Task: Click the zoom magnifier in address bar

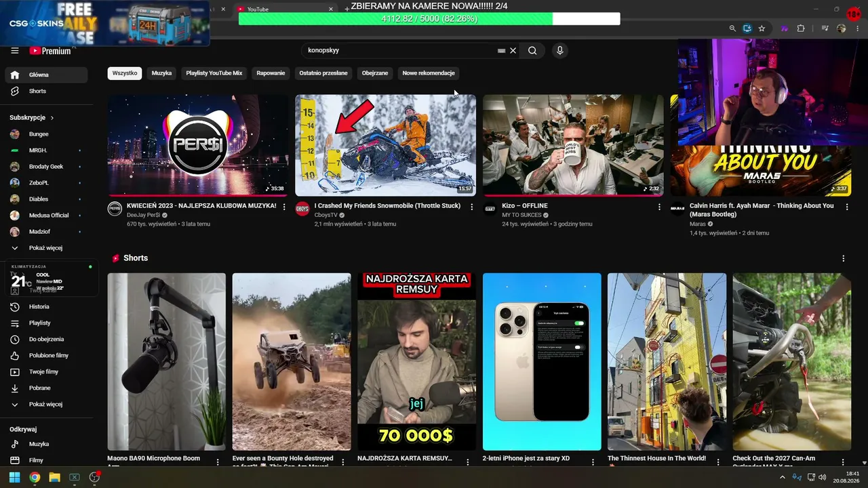Action: point(732,28)
